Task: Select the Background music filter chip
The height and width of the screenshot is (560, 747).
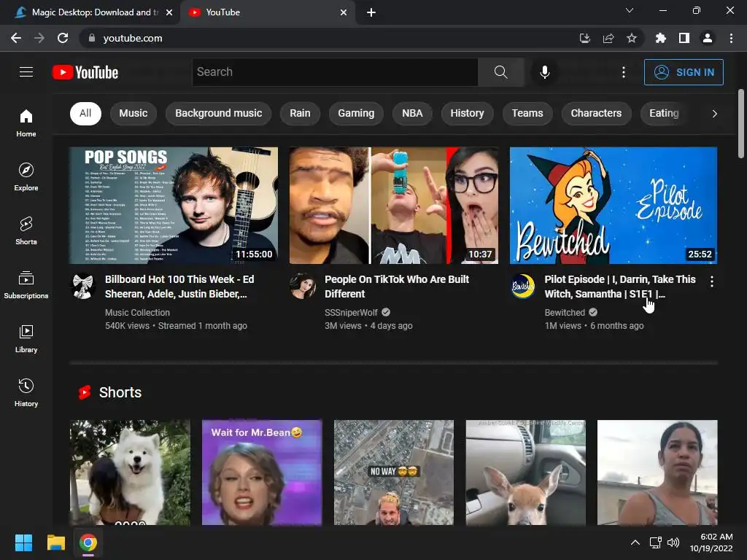Action: coord(219,113)
